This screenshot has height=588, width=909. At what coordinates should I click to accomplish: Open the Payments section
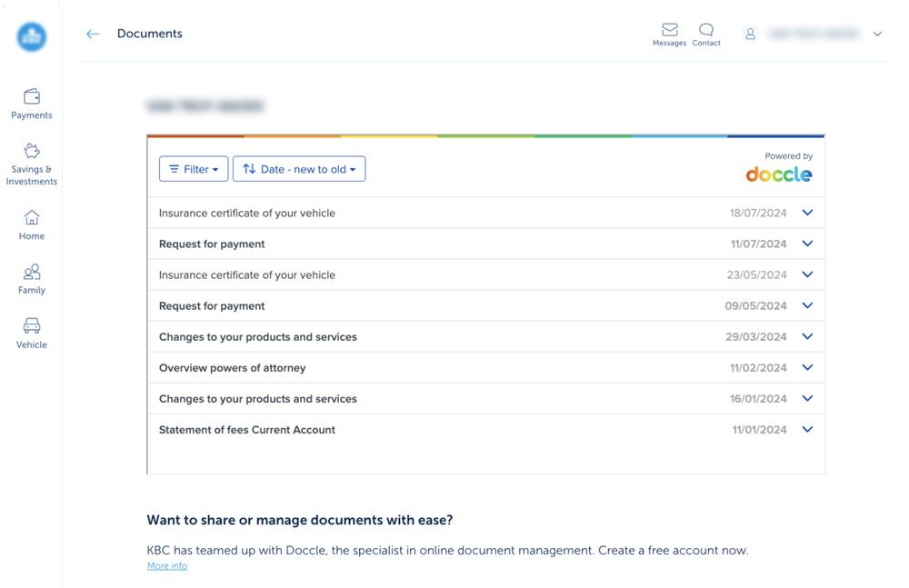pyautogui.click(x=32, y=103)
